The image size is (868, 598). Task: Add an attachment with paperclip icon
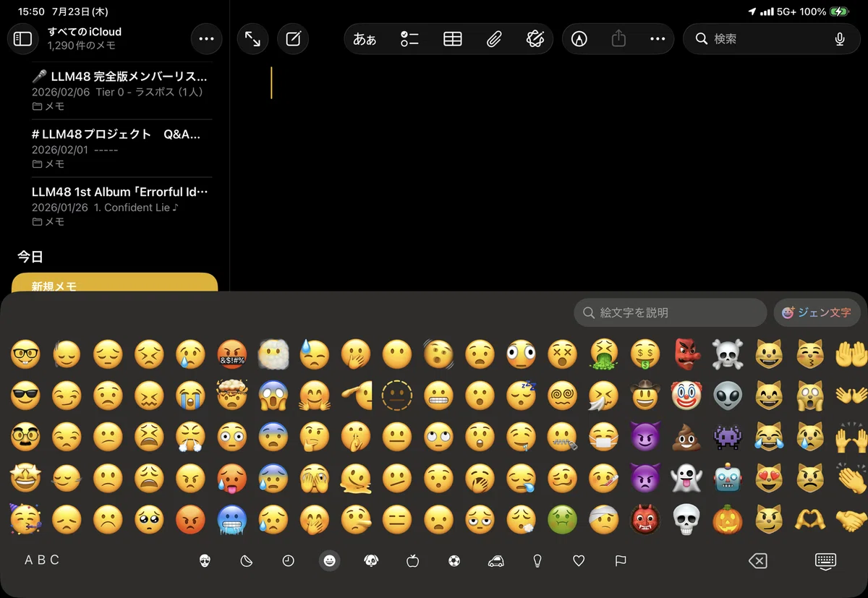(x=494, y=39)
